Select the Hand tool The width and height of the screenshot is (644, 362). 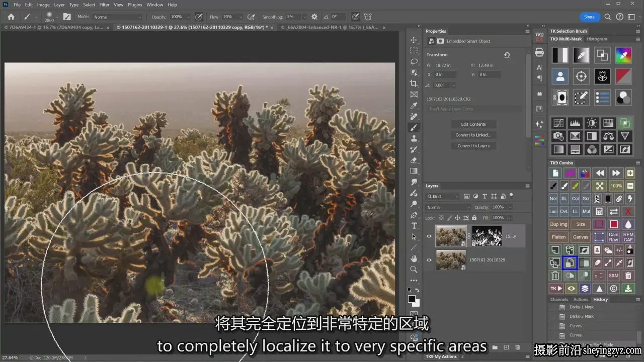[414, 258]
